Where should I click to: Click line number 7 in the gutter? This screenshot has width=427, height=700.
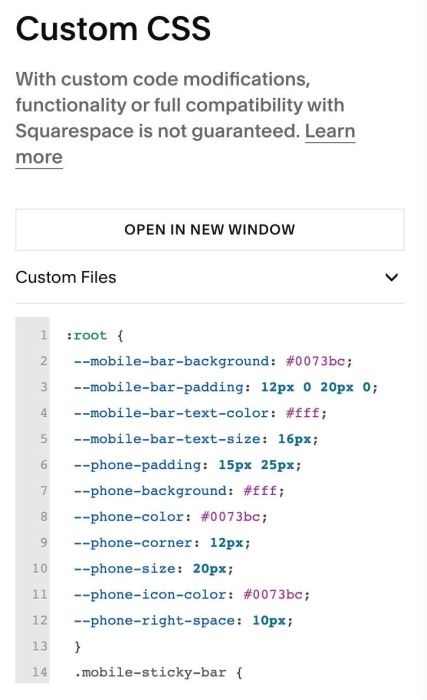pyautogui.click(x=43, y=490)
